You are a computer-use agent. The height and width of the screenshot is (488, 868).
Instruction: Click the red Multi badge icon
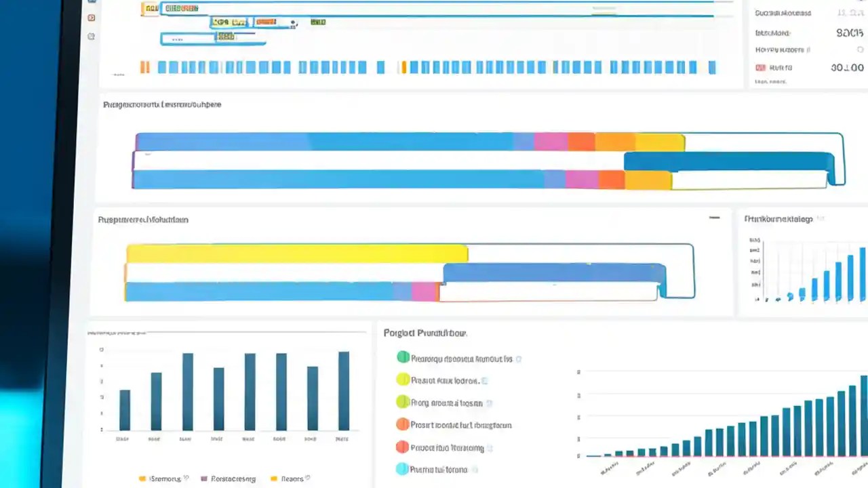point(761,67)
